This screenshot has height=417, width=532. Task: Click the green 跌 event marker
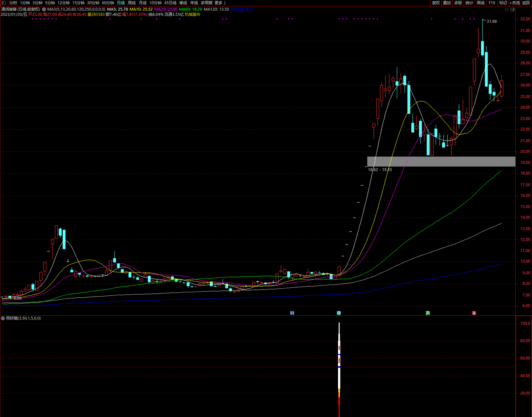point(428,313)
